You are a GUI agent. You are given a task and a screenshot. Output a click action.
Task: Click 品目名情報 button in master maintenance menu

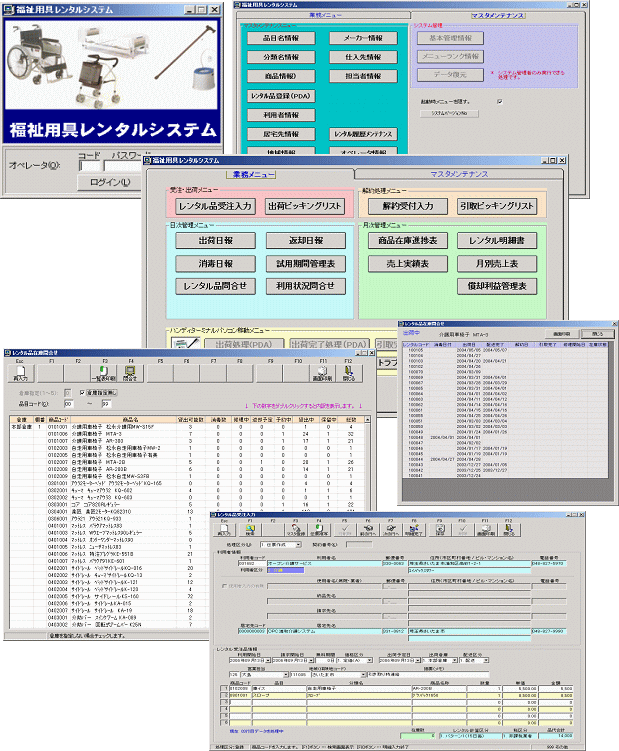click(281, 38)
